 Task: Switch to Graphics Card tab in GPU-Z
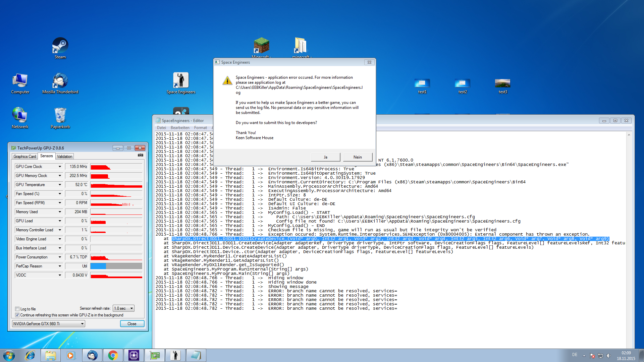24,157
